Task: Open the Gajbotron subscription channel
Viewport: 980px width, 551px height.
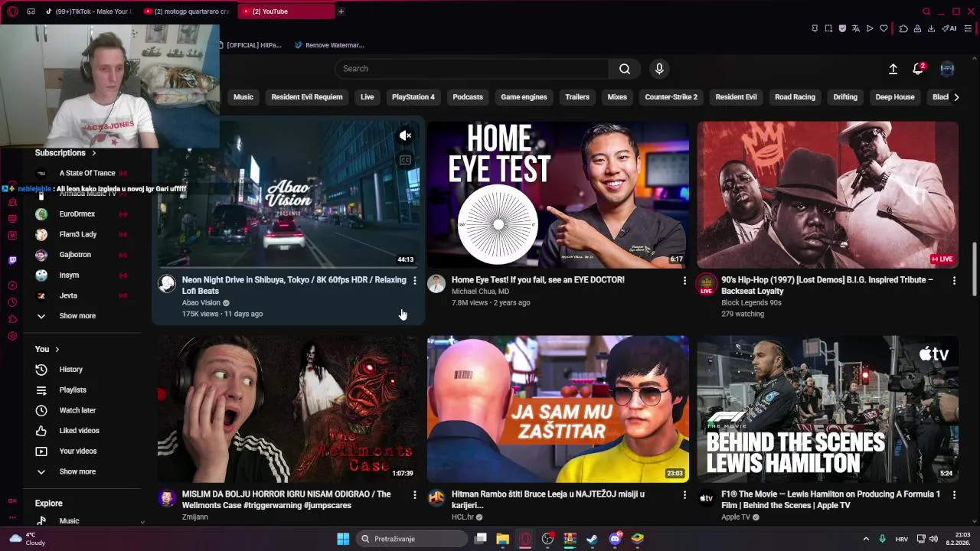Action: pos(77,255)
